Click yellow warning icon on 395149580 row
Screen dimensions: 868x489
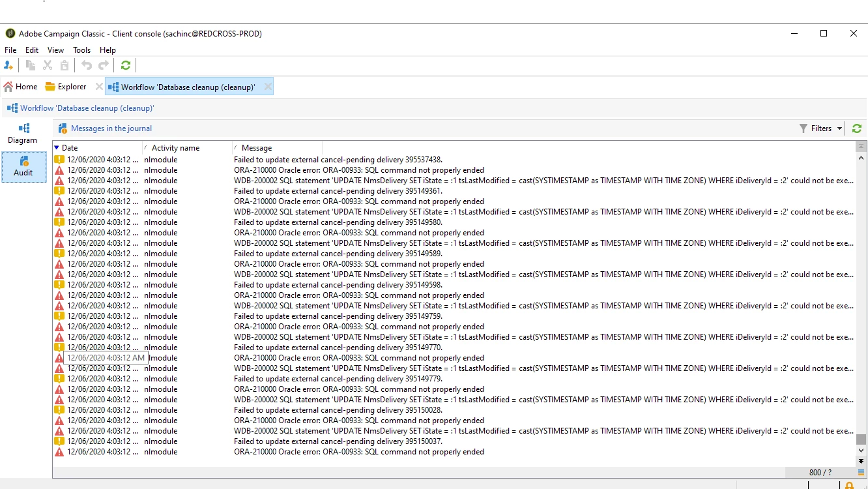coord(59,222)
